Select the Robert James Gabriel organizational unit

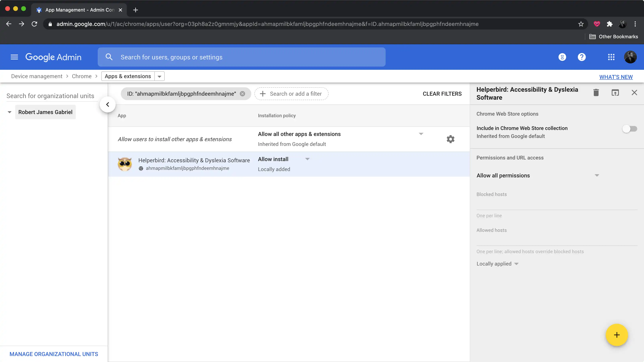[x=45, y=112]
